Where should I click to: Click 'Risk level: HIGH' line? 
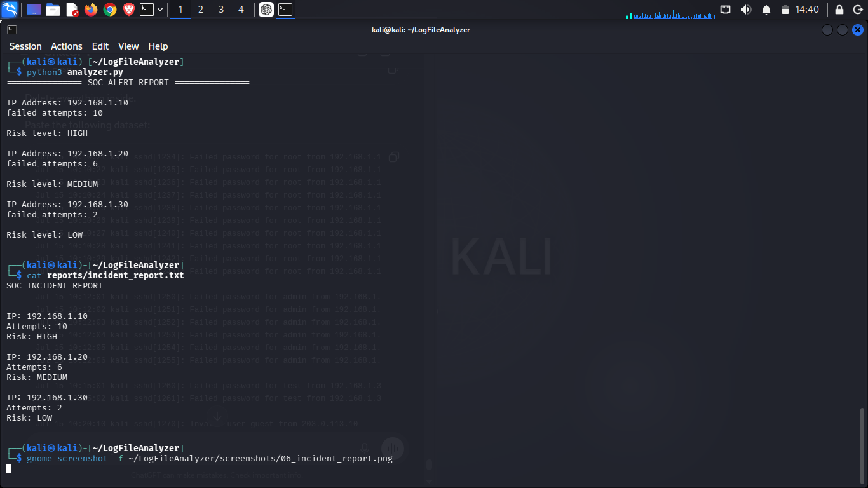click(x=47, y=133)
